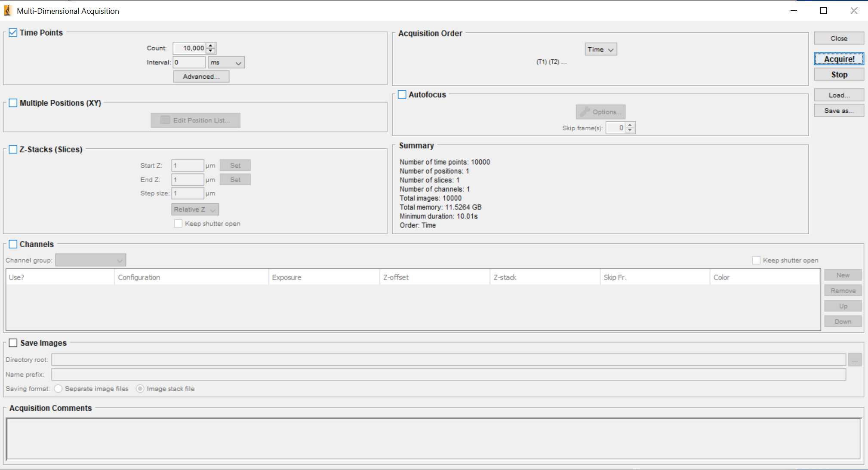Click into the Interval input field

pos(189,62)
